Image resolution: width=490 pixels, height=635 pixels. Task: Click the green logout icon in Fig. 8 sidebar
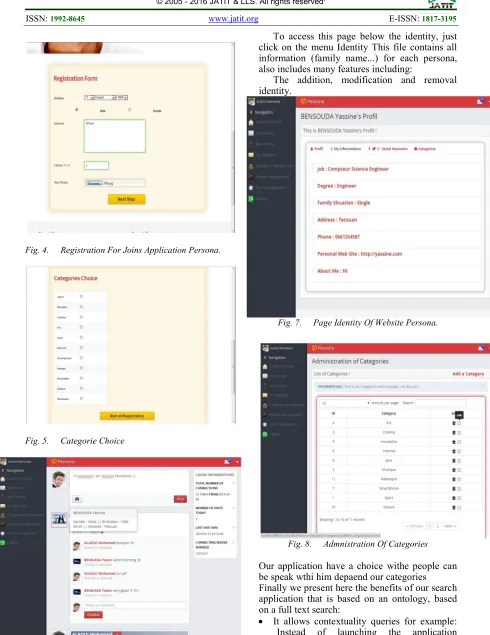[x=265, y=434]
